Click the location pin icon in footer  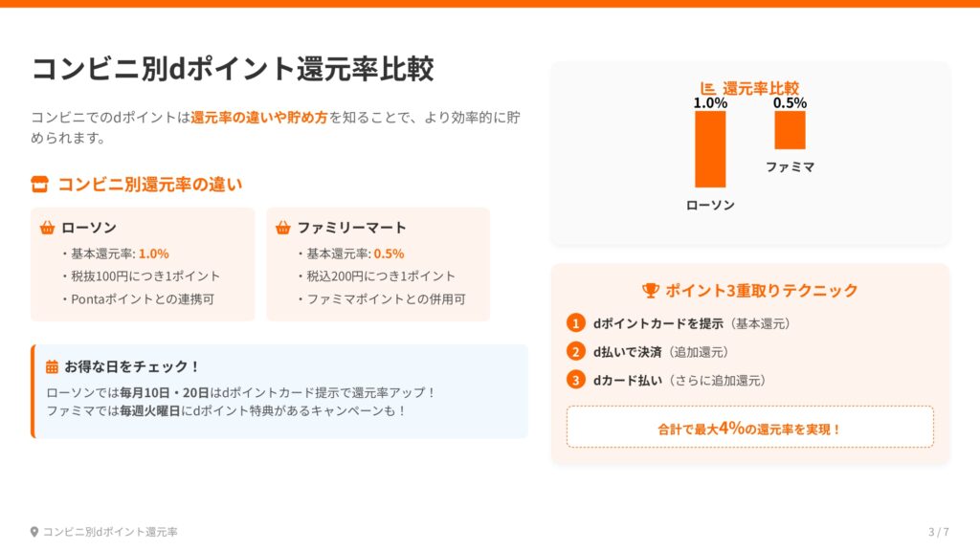click(34, 532)
